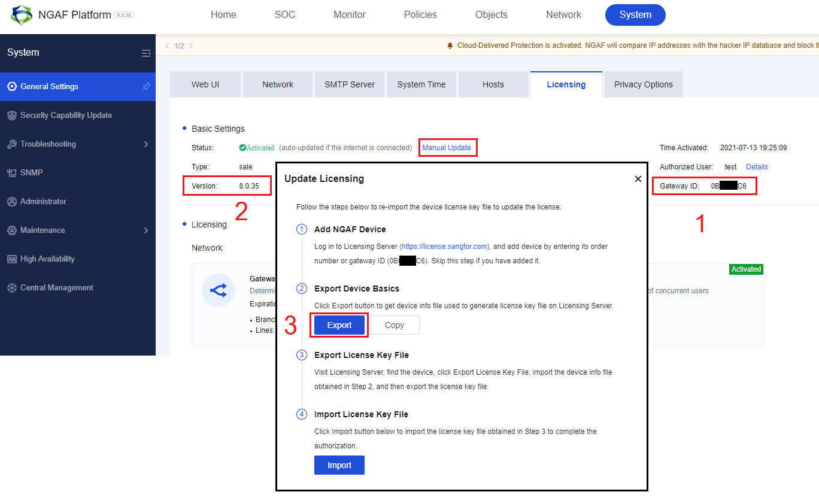Viewport: 819px width, 504px height.
Task: Open the license.sangfor.com link
Action: [445, 247]
